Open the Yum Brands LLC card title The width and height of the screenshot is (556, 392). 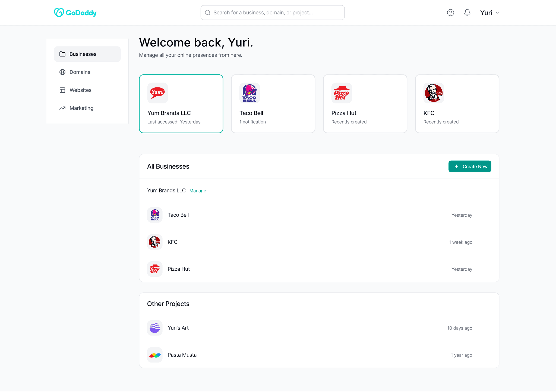tap(169, 113)
